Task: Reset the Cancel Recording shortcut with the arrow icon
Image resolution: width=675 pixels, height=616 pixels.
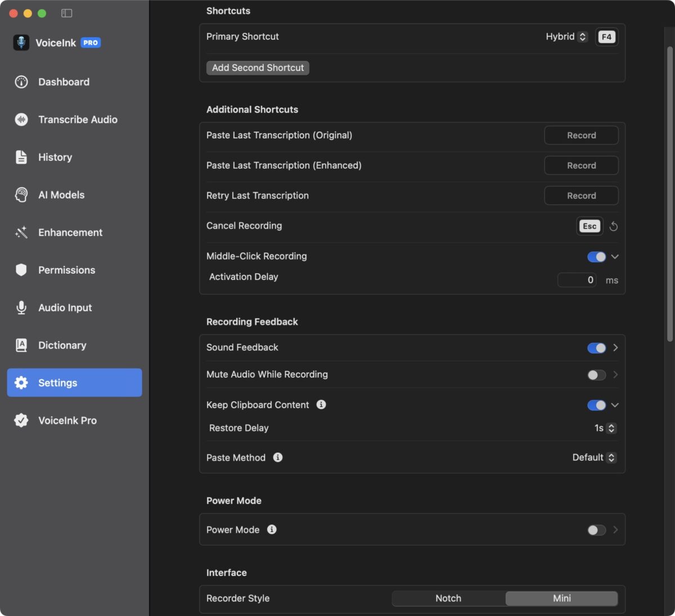Action: (614, 227)
